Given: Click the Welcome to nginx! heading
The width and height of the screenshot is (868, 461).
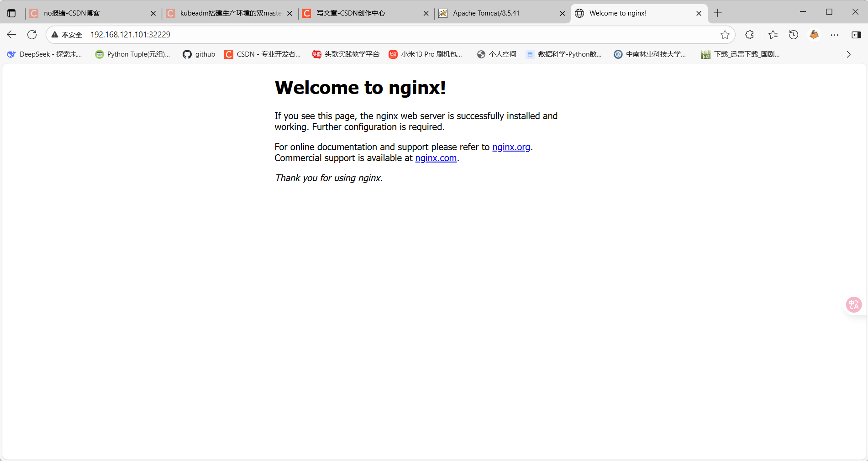Looking at the screenshot, I should pos(360,87).
